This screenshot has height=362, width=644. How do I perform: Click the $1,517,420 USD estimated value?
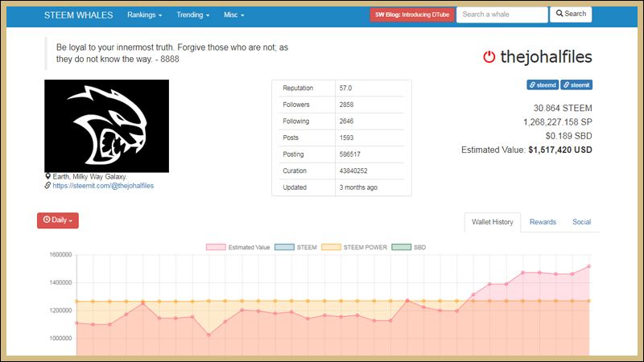(x=560, y=150)
